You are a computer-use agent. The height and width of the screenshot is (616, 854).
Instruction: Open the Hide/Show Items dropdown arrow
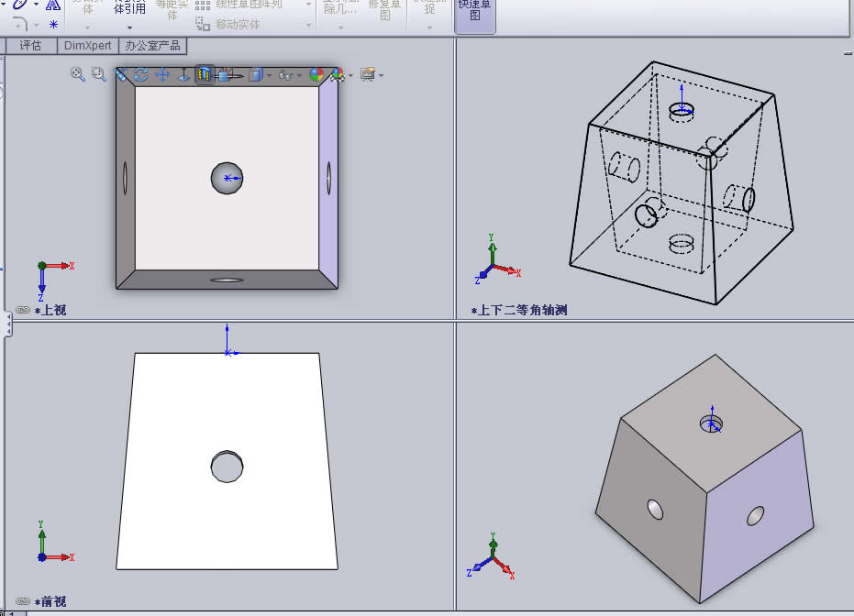click(x=299, y=76)
